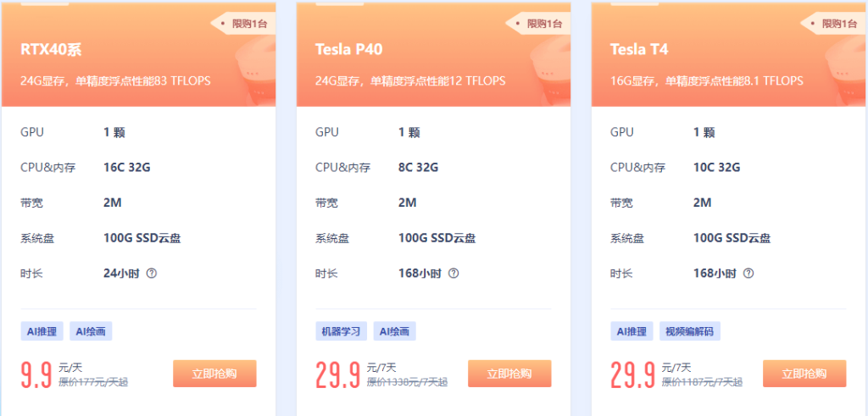Screen dimensions: 868x416
Task: Click the 9.9 price on RTX40系 card
Action: 36,375
